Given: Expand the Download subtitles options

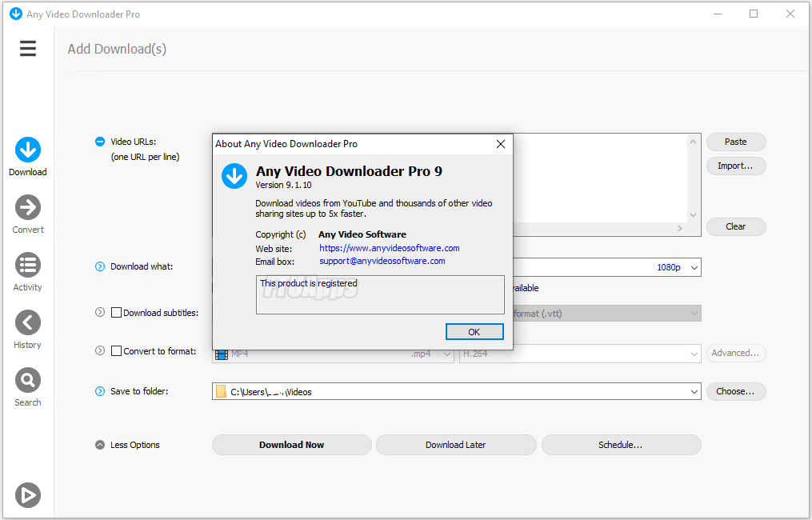Looking at the screenshot, I should click(100, 312).
